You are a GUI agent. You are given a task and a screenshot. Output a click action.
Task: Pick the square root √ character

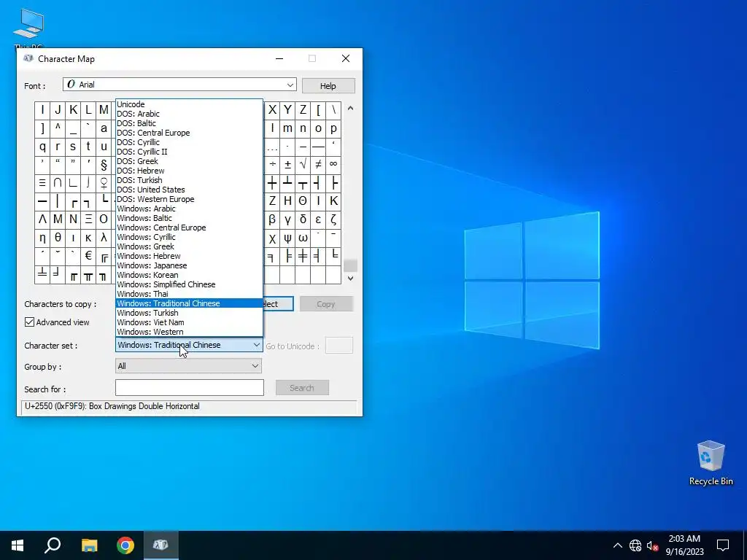pyautogui.click(x=303, y=165)
